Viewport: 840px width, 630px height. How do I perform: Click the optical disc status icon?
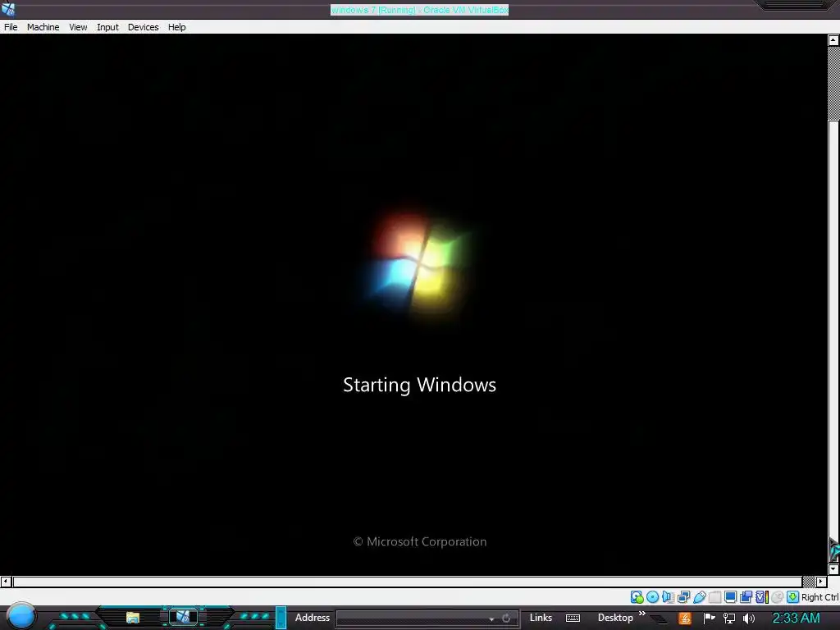[x=652, y=597]
